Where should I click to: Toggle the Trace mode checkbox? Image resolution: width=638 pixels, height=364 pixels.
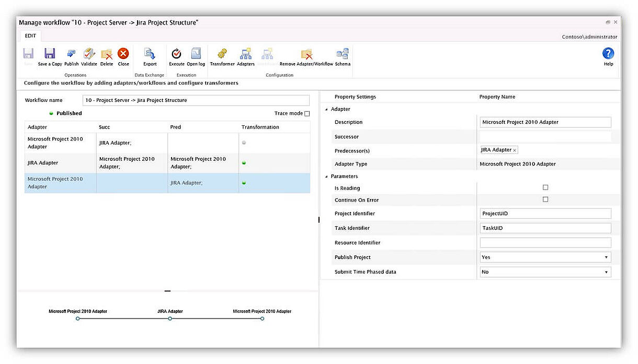307,113
